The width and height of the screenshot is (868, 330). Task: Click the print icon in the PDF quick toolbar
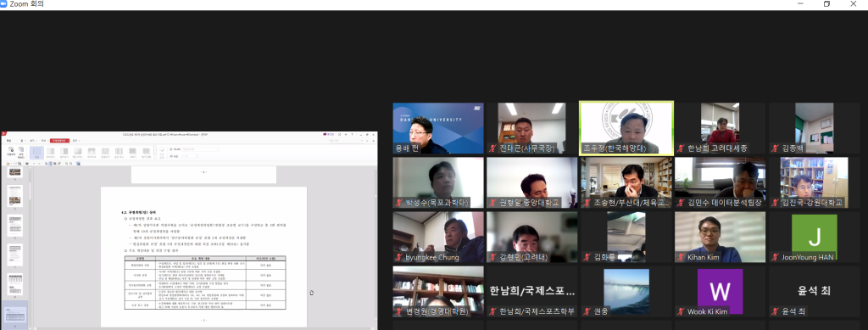click(x=26, y=164)
